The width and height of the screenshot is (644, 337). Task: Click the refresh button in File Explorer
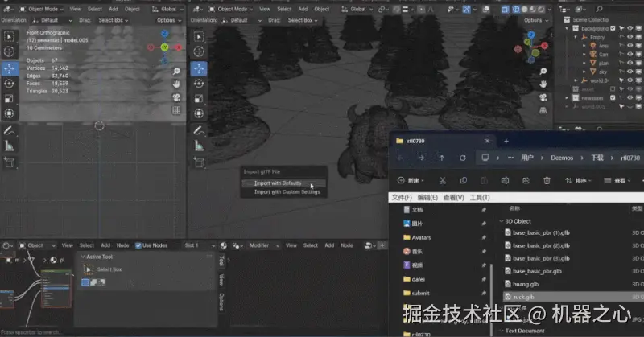[x=463, y=158]
